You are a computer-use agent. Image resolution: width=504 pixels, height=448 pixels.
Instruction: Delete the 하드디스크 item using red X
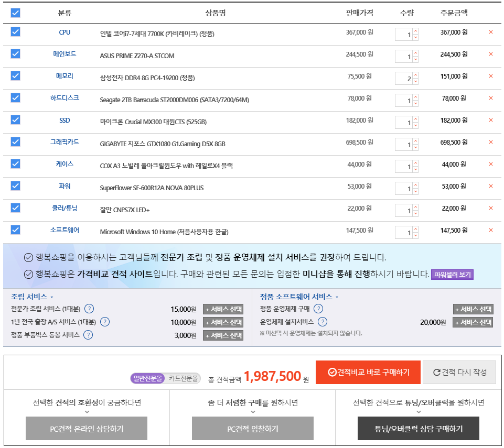(490, 98)
